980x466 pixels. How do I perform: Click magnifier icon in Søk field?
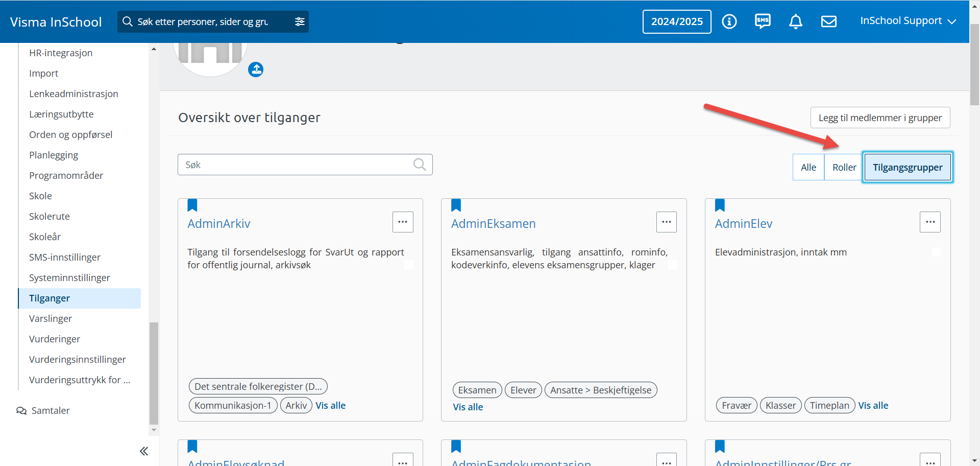[x=419, y=165]
